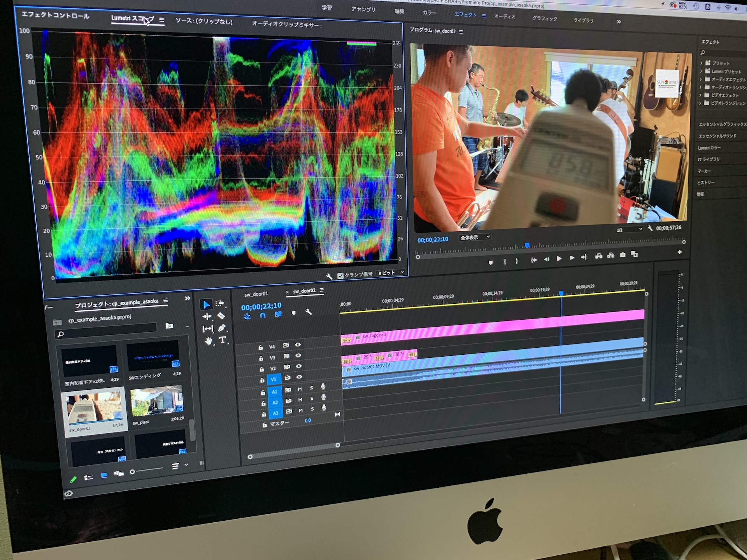
Task: Toggle the clamp signal checkbox
Action: pyautogui.click(x=340, y=275)
